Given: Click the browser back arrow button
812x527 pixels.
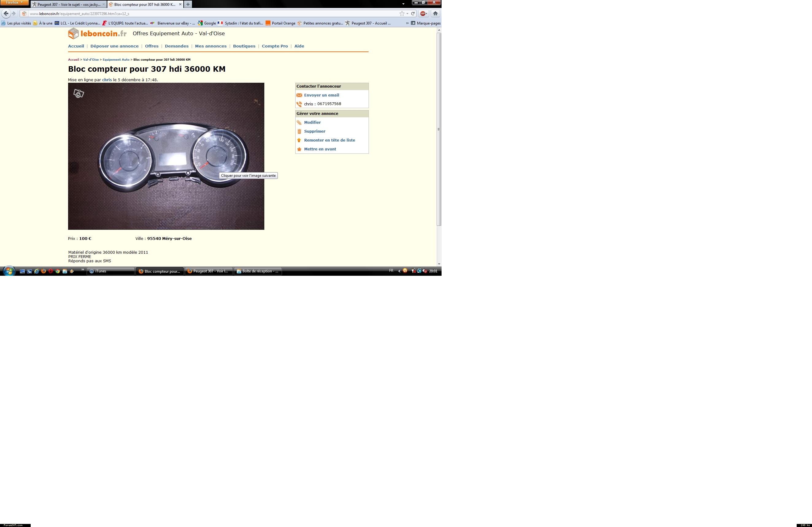Looking at the screenshot, I should 6,14.
